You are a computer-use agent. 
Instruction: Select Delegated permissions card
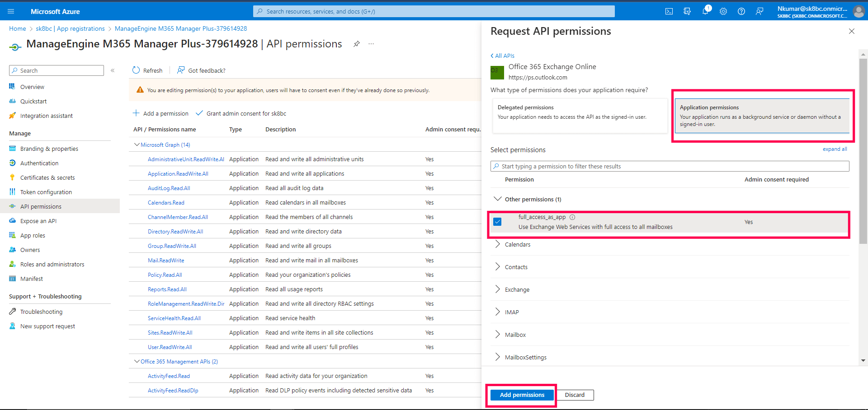(x=580, y=116)
